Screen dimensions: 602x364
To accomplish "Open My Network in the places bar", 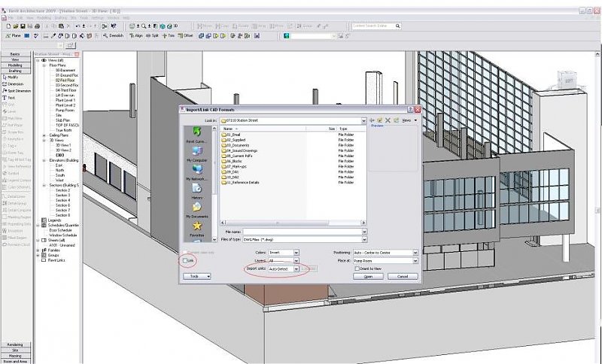I will pos(196,173).
